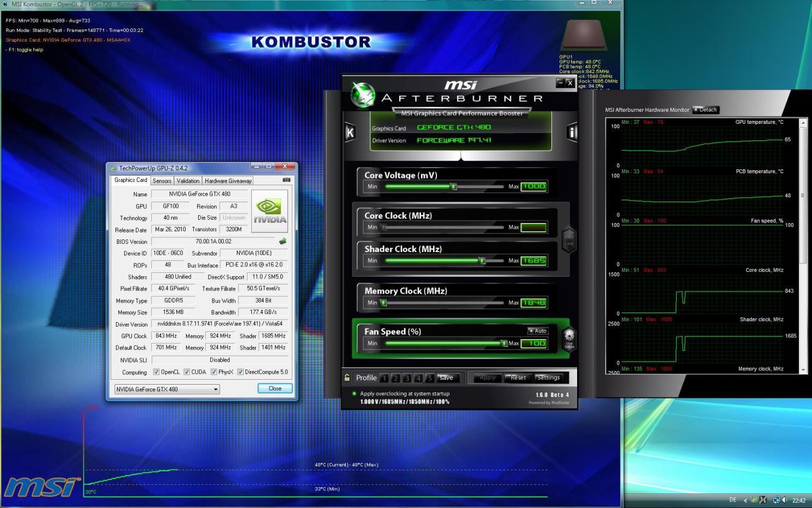The height and width of the screenshot is (508, 812).
Task: Toggle the clock Link hexagon icon
Action: tap(569, 240)
